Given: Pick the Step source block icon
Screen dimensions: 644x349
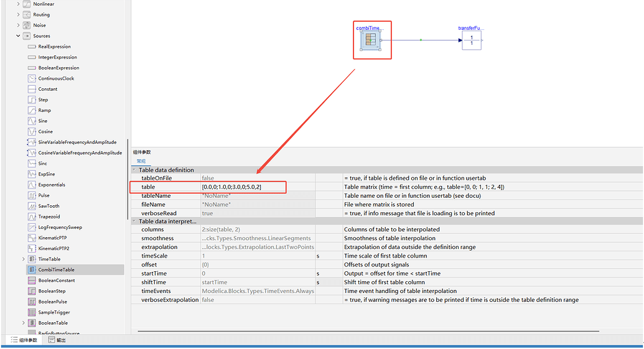Looking at the screenshot, I should click(32, 100).
